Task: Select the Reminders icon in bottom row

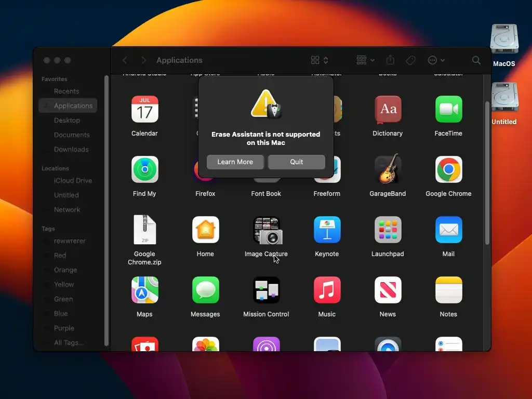Action: click(x=448, y=344)
